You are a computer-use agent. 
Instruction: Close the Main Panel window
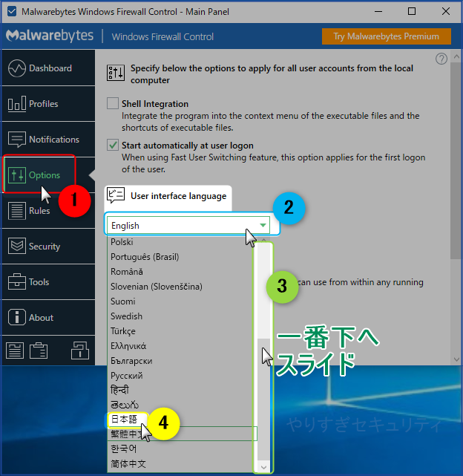click(446, 12)
